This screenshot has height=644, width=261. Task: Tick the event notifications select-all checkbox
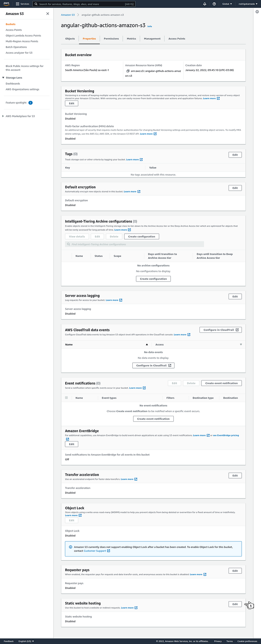pyautogui.click(x=66, y=398)
